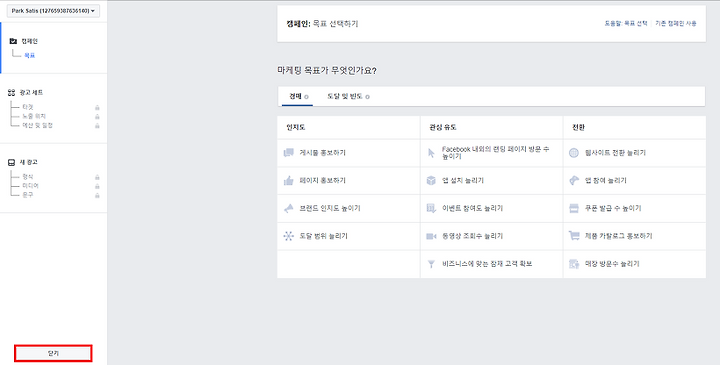The width and height of the screenshot is (720, 365).
Task: Open the 기존 캠페인 사용 link
Action: click(x=675, y=23)
